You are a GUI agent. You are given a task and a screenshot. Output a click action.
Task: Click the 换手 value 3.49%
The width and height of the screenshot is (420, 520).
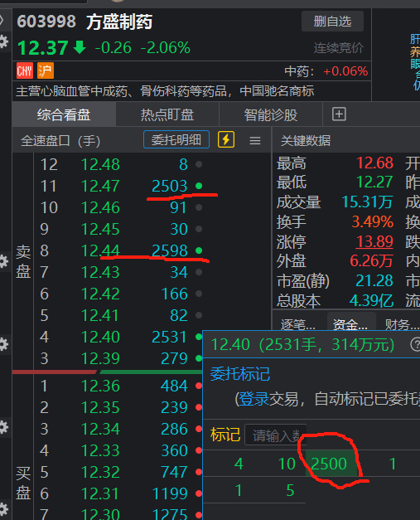pos(372,221)
